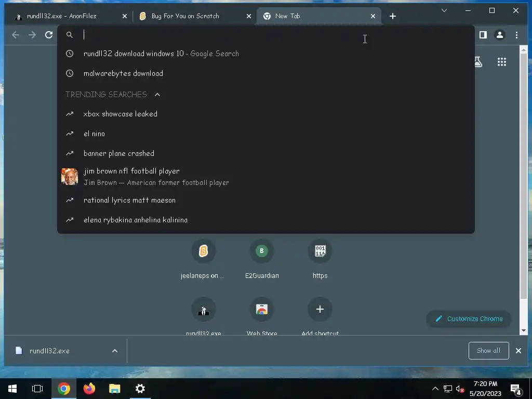
Task: Show hidden system tray icons
Action: [x=435, y=389]
